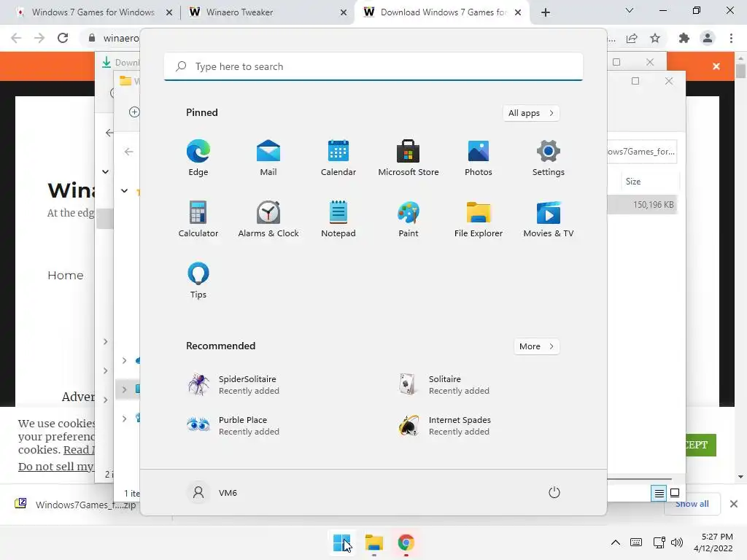747x560 pixels.
Task: Open Chrome's three-dot menu
Action: (x=731, y=38)
